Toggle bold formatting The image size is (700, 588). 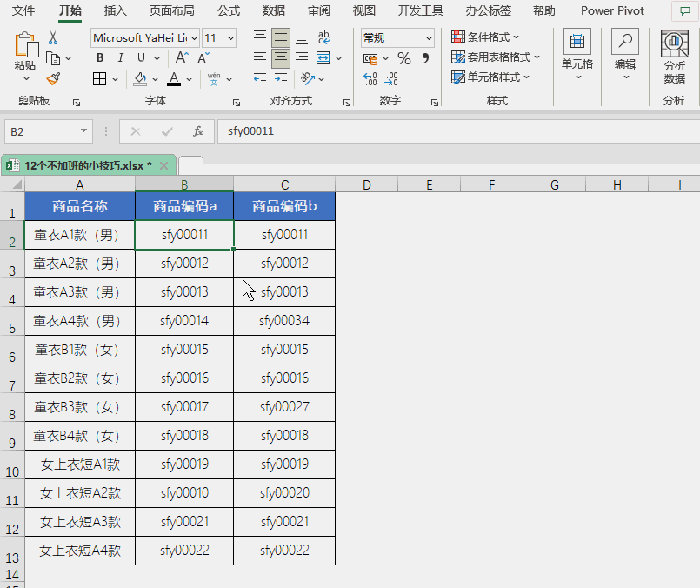click(x=100, y=58)
